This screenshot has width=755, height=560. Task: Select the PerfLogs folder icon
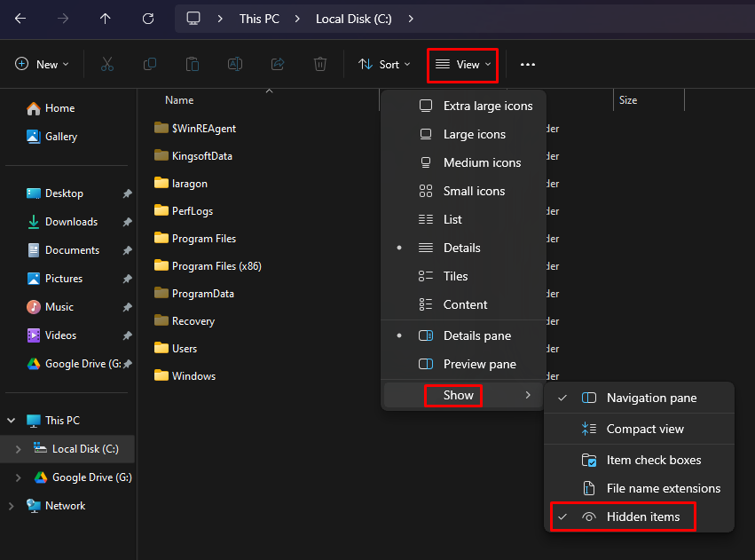pos(161,210)
